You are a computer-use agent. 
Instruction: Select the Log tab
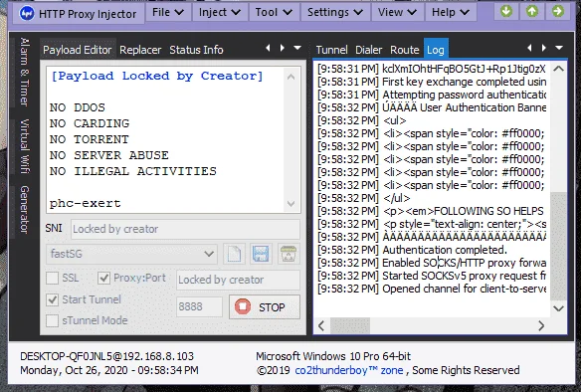coord(436,50)
